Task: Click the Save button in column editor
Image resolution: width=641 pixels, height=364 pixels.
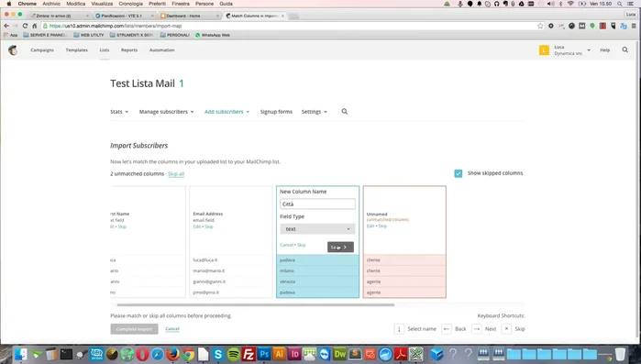Action: click(340, 248)
